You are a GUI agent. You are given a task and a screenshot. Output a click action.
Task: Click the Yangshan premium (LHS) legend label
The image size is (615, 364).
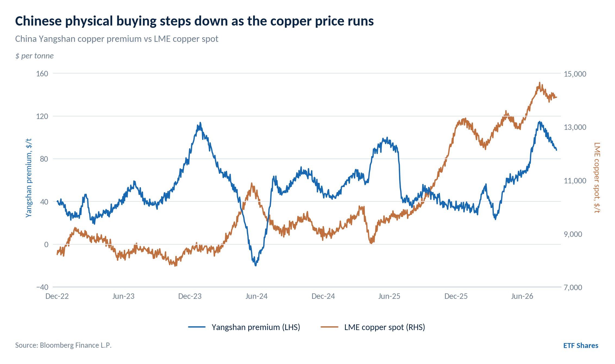tap(256, 327)
